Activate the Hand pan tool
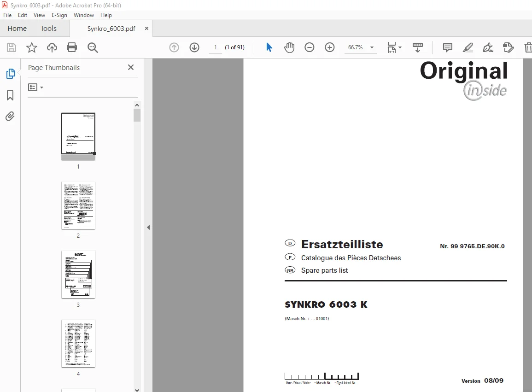 (289, 47)
